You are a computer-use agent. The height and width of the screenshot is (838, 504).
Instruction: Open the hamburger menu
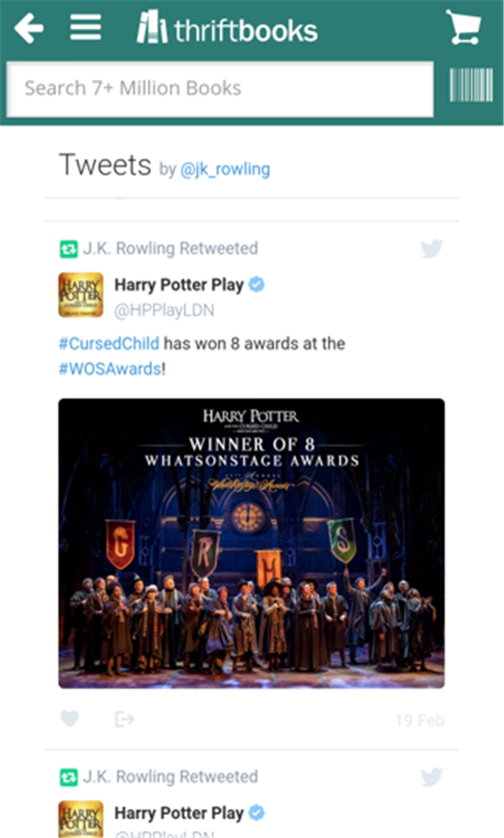(x=85, y=27)
